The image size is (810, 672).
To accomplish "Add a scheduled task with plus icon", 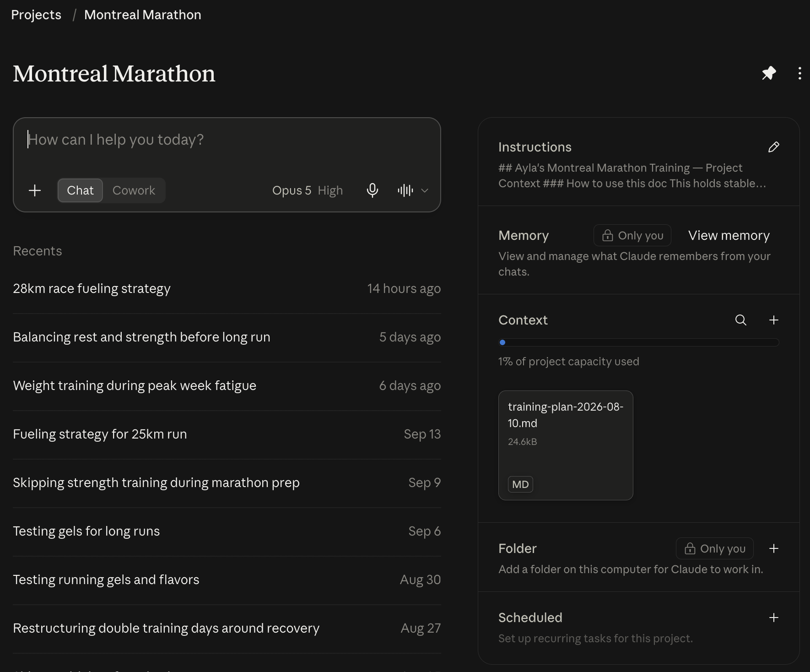I will click(x=773, y=618).
